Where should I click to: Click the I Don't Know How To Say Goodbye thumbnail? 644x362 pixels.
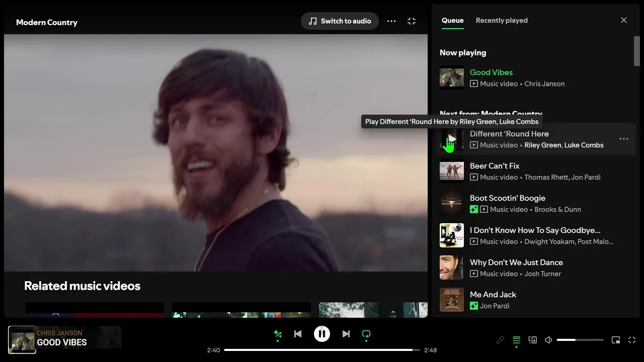point(452,235)
